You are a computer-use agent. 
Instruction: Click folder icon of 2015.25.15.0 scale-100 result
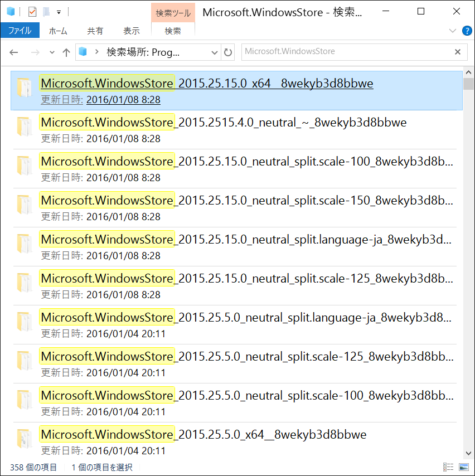tap(25, 166)
